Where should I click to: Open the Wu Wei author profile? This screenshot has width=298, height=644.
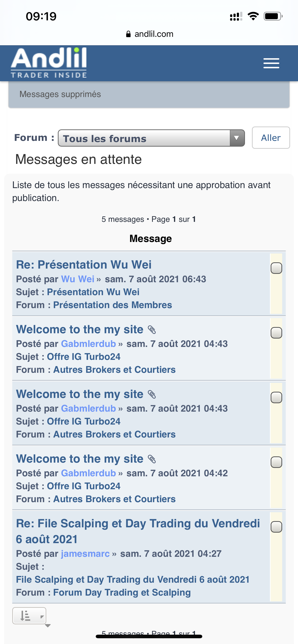point(78,279)
